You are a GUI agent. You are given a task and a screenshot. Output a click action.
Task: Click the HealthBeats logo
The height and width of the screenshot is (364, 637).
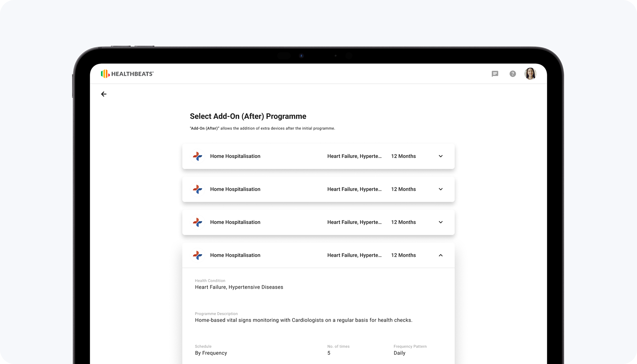click(x=127, y=74)
